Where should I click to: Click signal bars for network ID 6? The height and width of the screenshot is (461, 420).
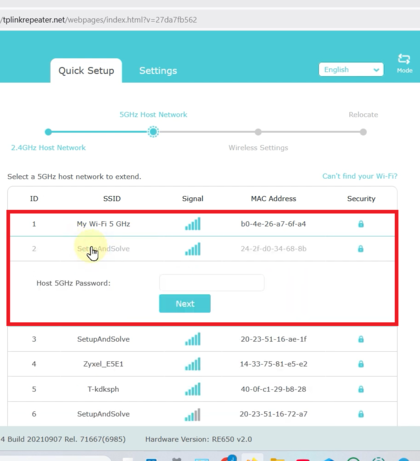tap(193, 414)
